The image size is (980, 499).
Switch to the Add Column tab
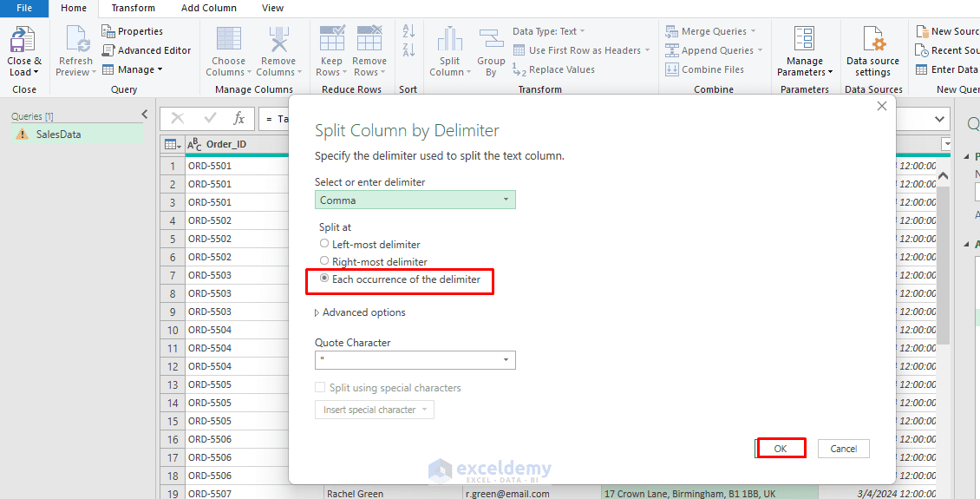point(209,8)
